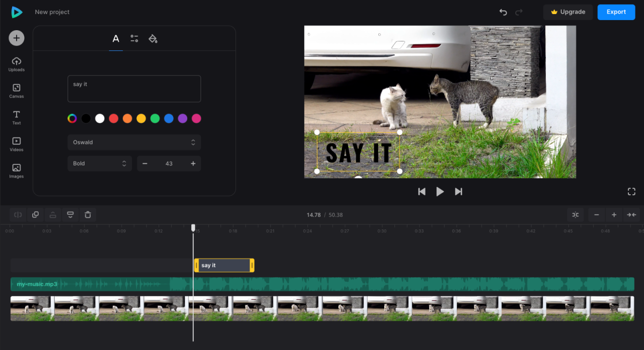
Task: Select the say it text clip on the timeline
Action: pos(224,265)
